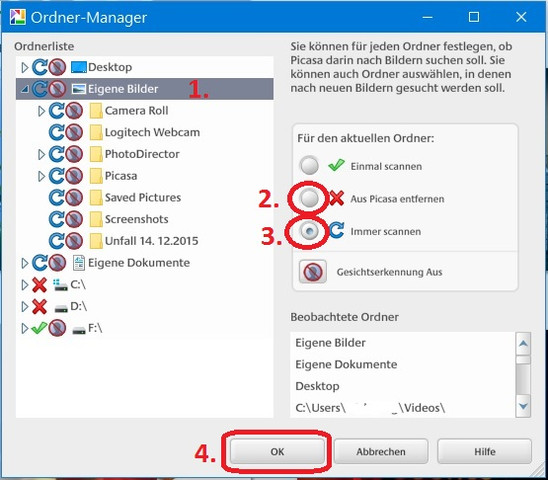Expand the Camera Roll folder
This screenshot has height=480, width=548.
(x=41, y=111)
